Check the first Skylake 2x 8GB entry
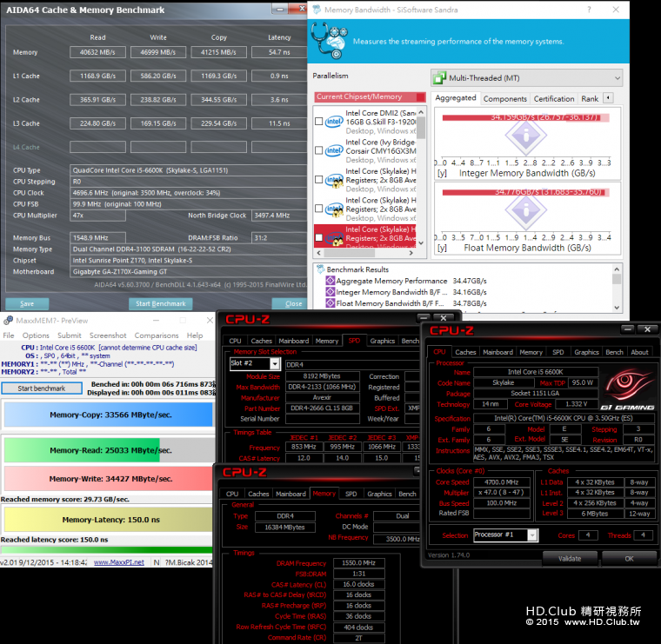The height and width of the screenshot is (644, 661). pos(319,179)
